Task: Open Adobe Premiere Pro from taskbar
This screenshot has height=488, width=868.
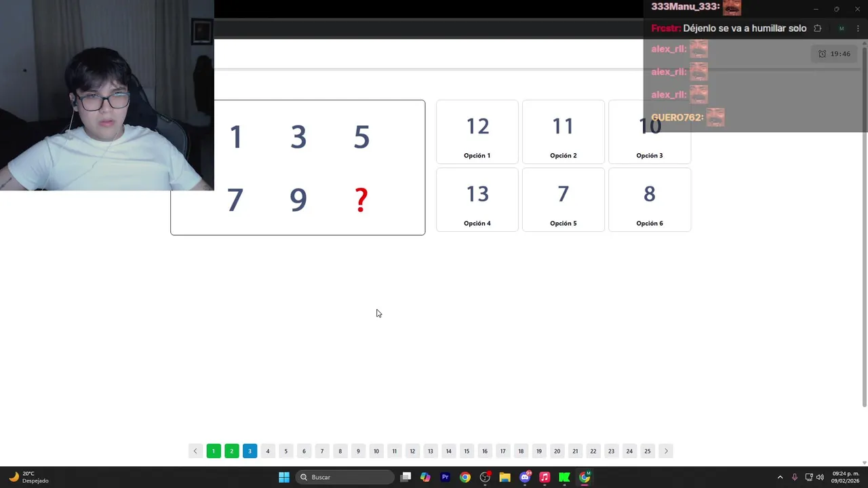Action: [x=445, y=477]
